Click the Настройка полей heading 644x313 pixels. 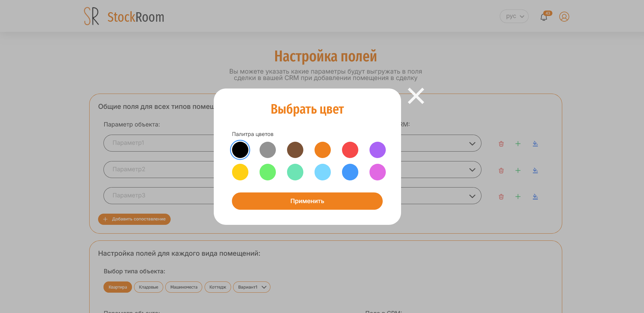coord(326,56)
